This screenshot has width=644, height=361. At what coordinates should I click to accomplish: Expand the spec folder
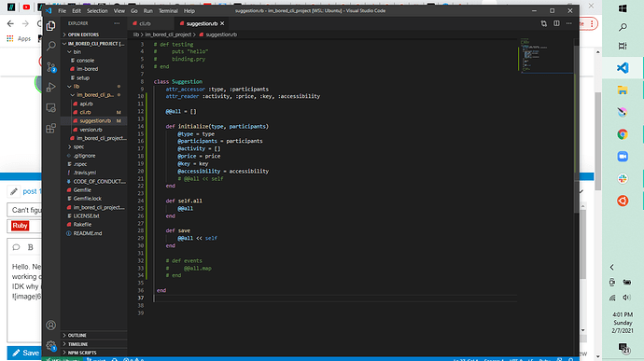click(x=93, y=146)
